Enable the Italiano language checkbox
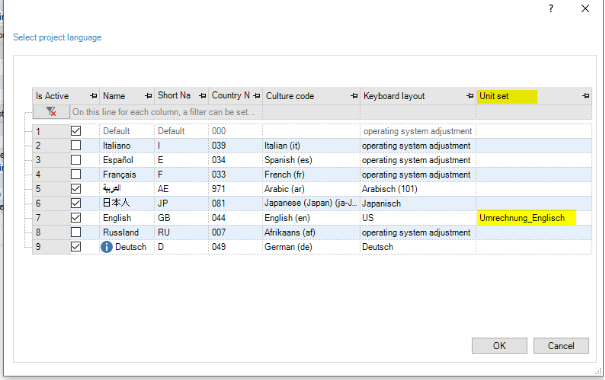Screen dimensions: 605x380 [x=76, y=145]
